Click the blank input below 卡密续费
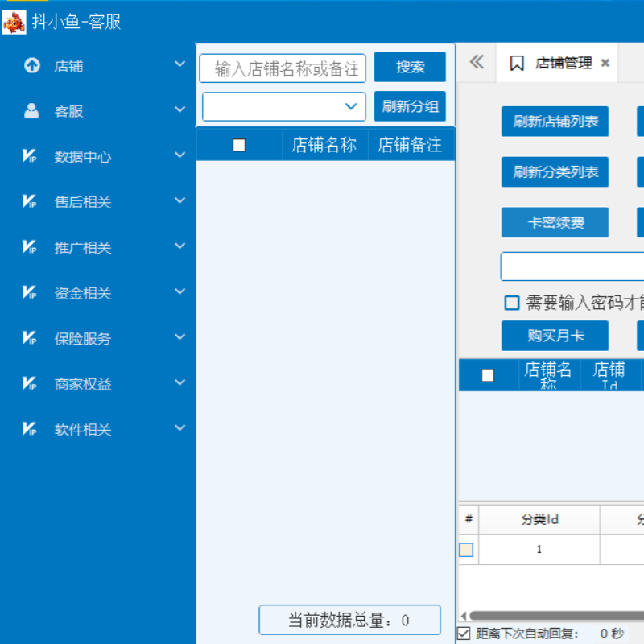This screenshot has height=644, width=644. (572, 267)
